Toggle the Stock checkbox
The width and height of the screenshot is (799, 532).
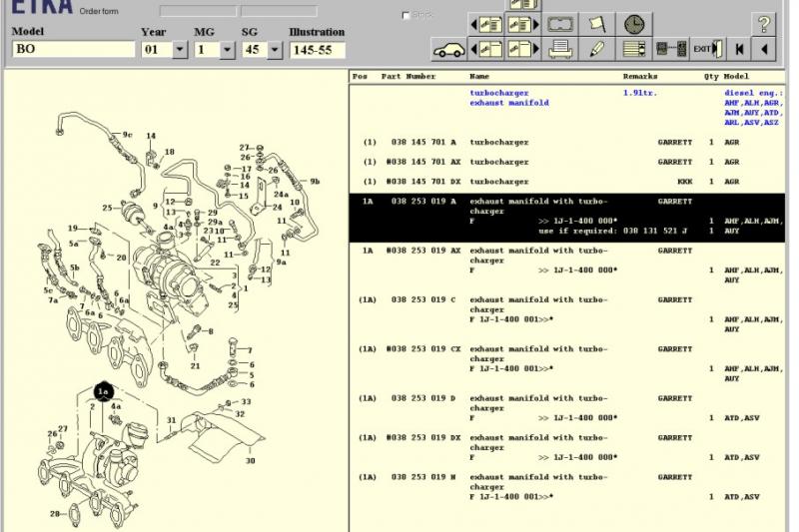click(x=405, y=15)
